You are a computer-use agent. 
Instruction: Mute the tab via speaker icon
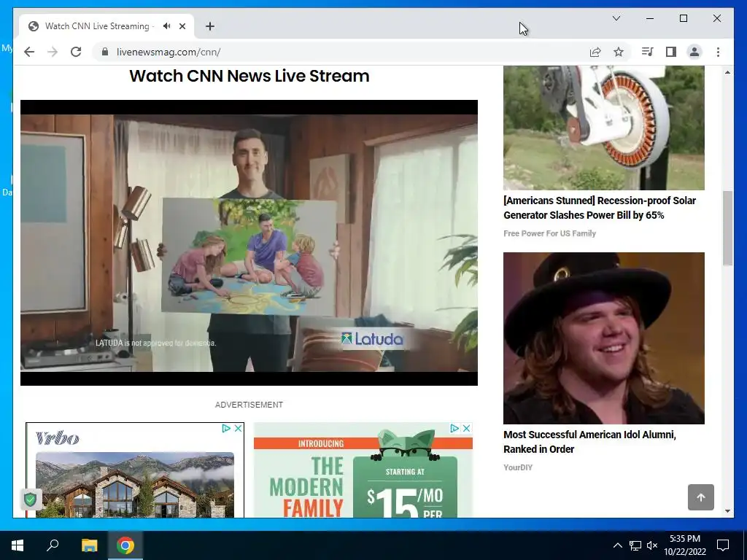tap(166, 26)
